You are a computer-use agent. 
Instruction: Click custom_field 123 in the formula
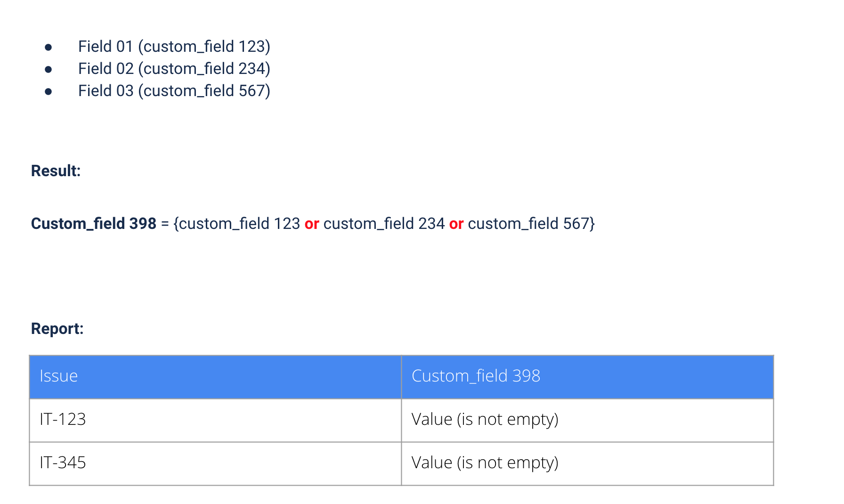pos(240,224)
